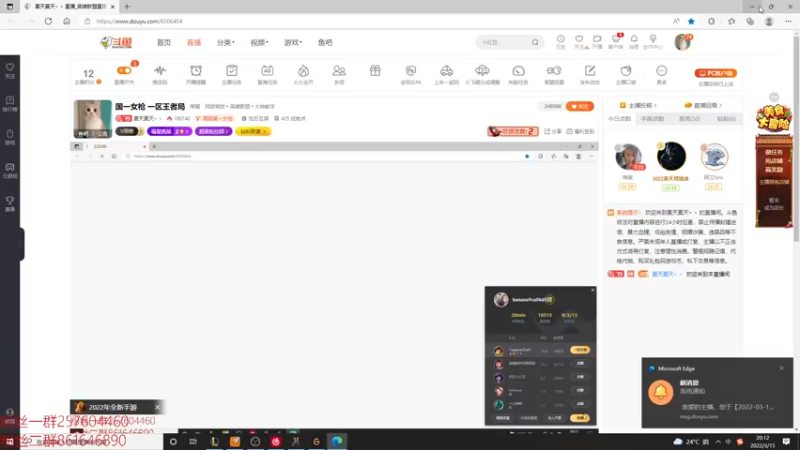The image size is (800, 450).
Task: Open the AD task icon in streamer toolbar
Action: tap(267, 70)
